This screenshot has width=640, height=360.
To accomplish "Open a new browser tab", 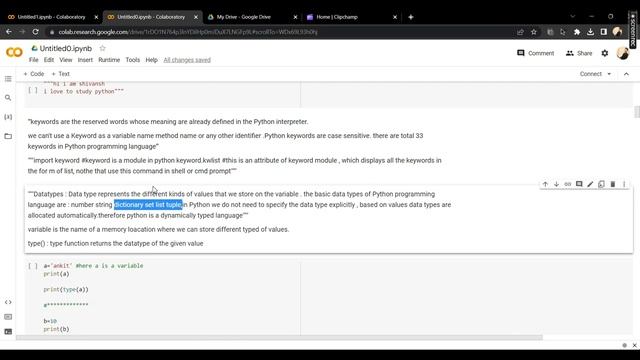I will click(411, 17).
